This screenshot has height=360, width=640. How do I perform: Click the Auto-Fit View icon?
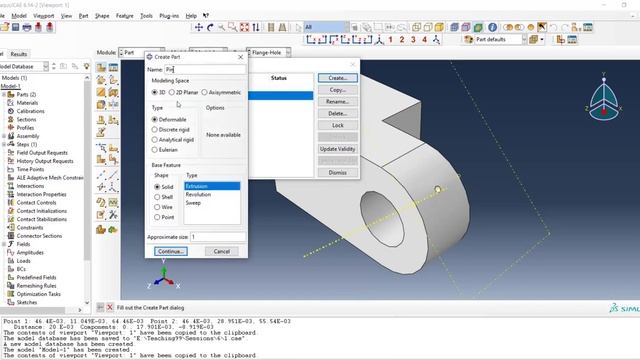244,27
